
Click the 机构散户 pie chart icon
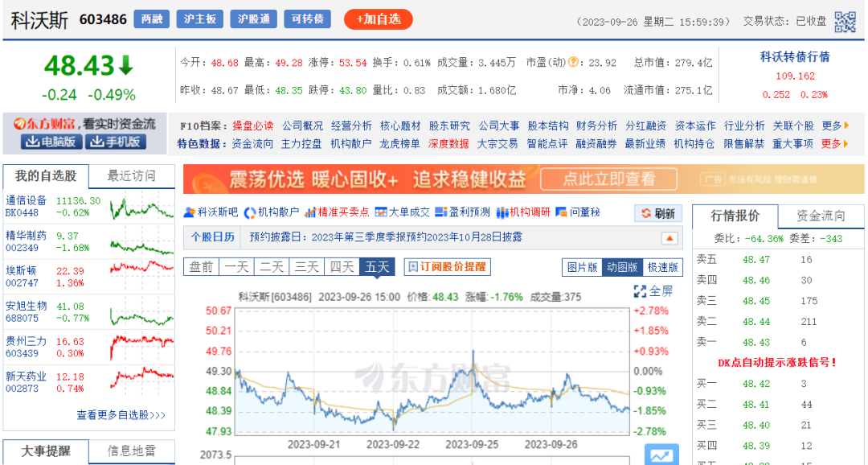tap(251, 212)
